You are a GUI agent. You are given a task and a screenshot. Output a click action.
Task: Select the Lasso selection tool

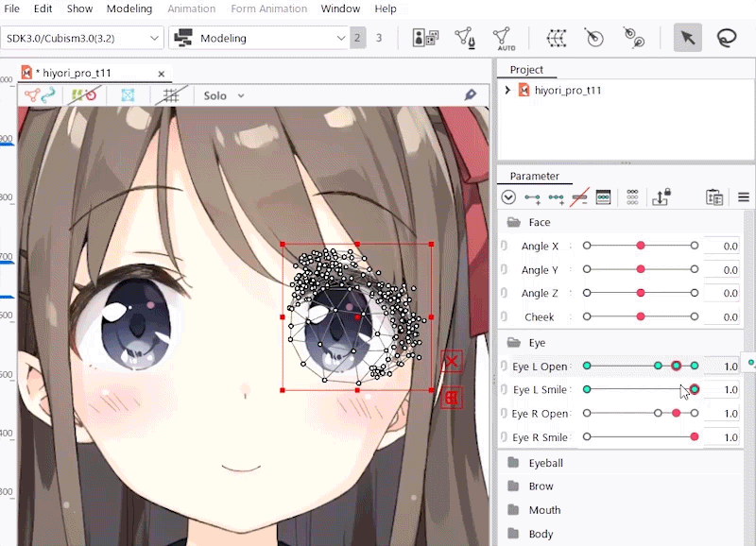[727, 38]
